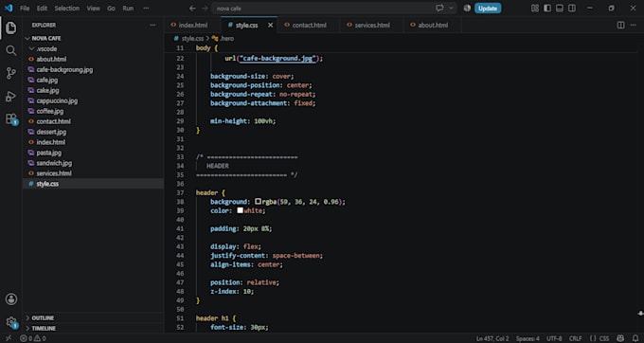Open Source Control view
The image size is (644, 343).
click(11, 74)
